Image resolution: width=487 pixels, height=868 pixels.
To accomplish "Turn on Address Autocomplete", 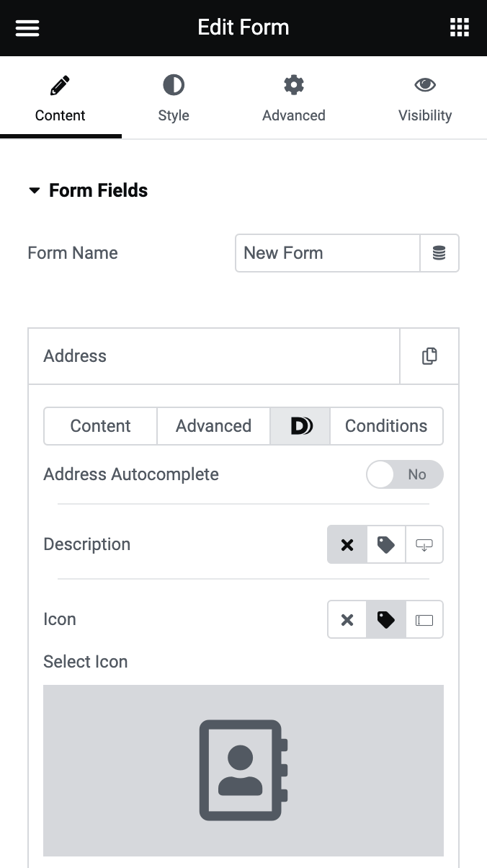I will (405, 474).
